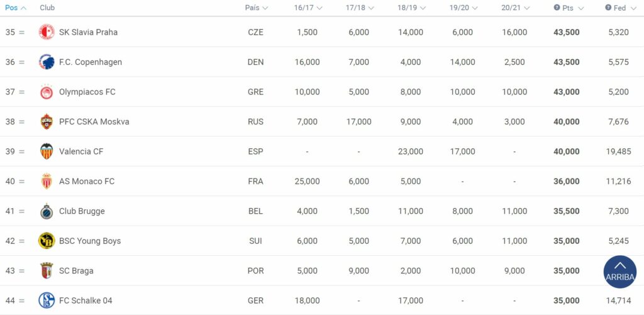
Task: Click the Olympiacos FC club crest
Action: coord(47,92)
